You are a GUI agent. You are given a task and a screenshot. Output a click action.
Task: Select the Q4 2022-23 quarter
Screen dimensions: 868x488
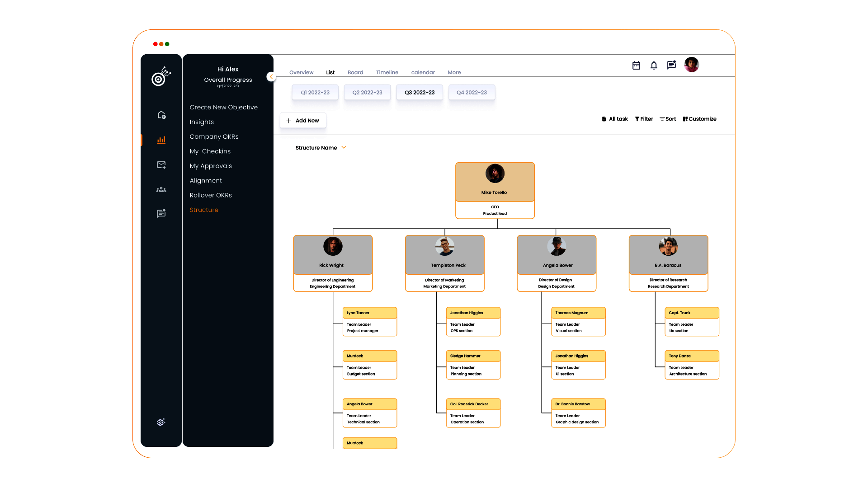(472, 93)
